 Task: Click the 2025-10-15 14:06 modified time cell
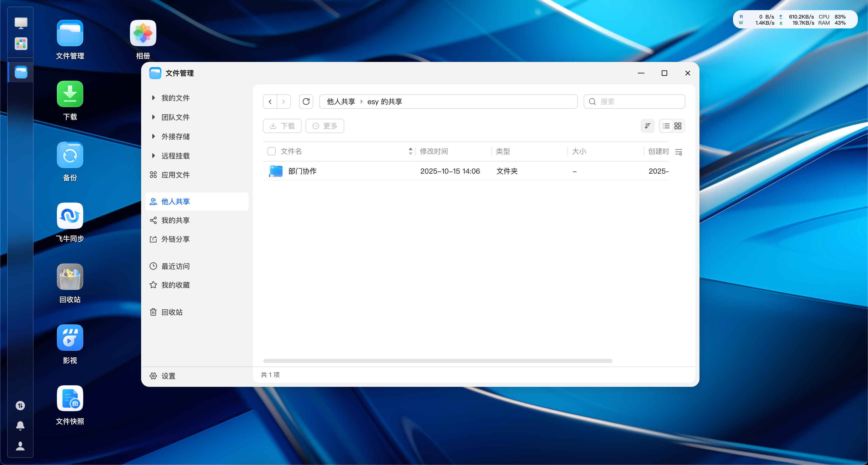(x=450, y=171)
